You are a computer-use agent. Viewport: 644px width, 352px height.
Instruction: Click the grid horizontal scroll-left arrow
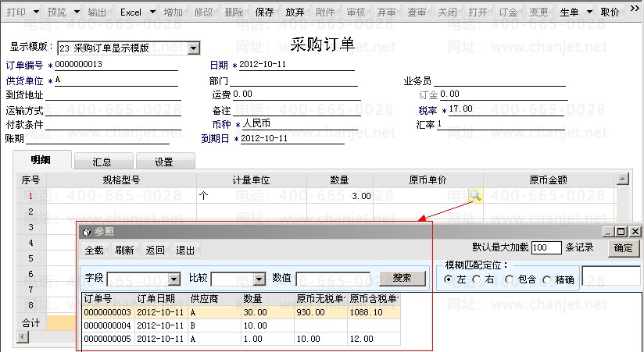[x=23, y=337]
